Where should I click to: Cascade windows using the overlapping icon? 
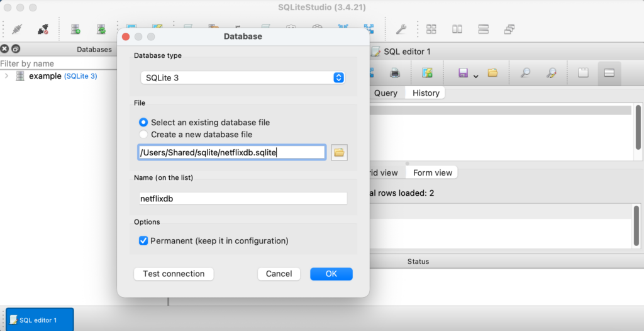coord(509,29)
